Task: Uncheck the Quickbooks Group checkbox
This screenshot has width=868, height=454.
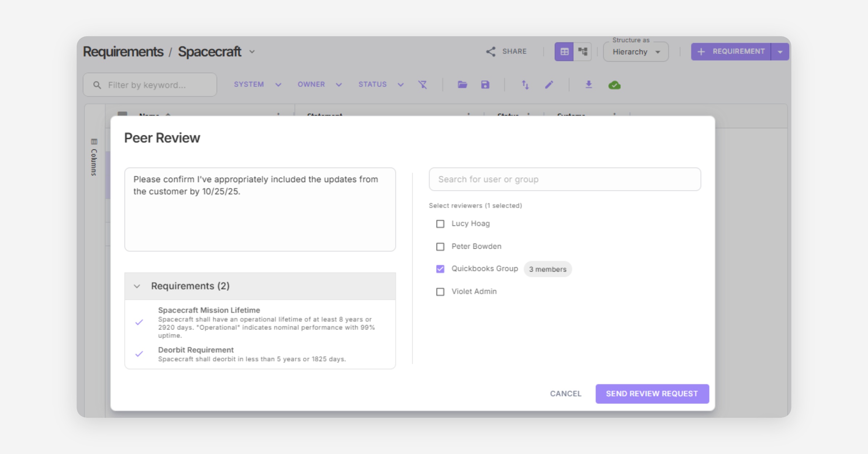Action: (x=440, y=269)
